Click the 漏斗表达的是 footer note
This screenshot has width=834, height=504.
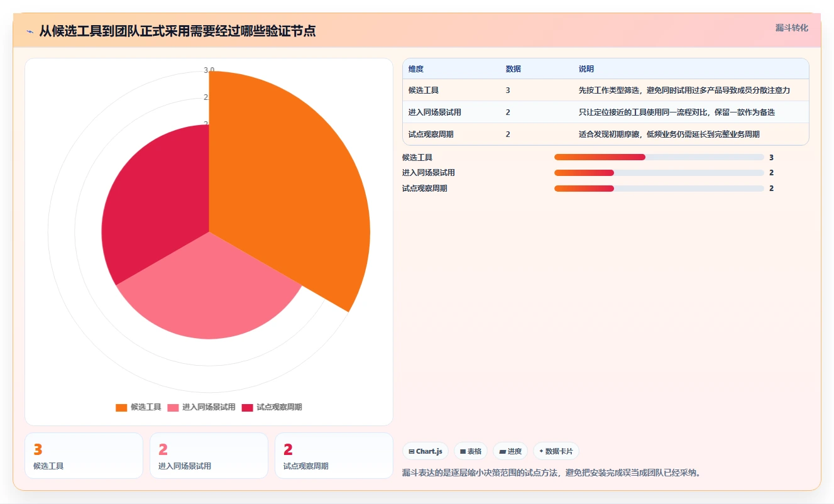pyautogui.click(x=551, y=473)
